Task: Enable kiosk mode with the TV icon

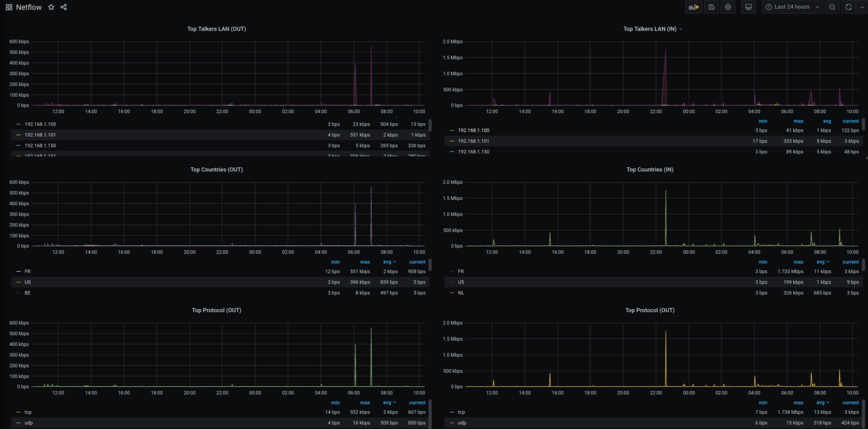Action: pyautogui.click(x=748, y=7)
